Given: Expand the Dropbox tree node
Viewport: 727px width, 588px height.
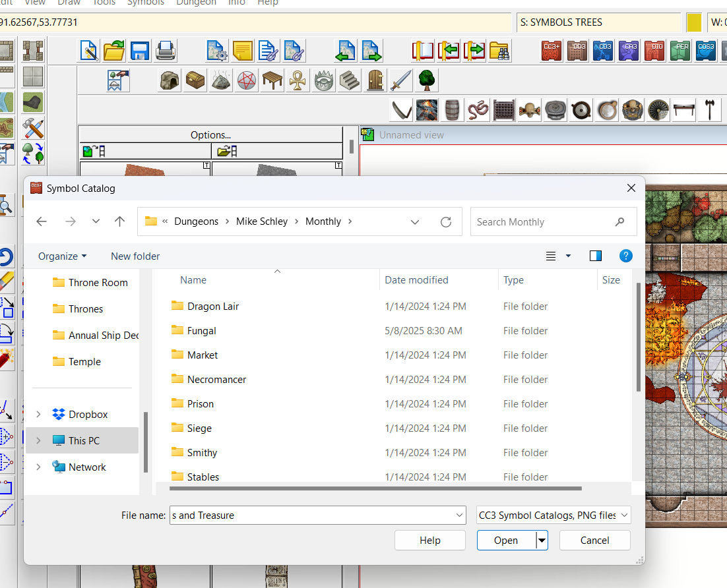Looking at the screenshot, I should click(38, 414).
